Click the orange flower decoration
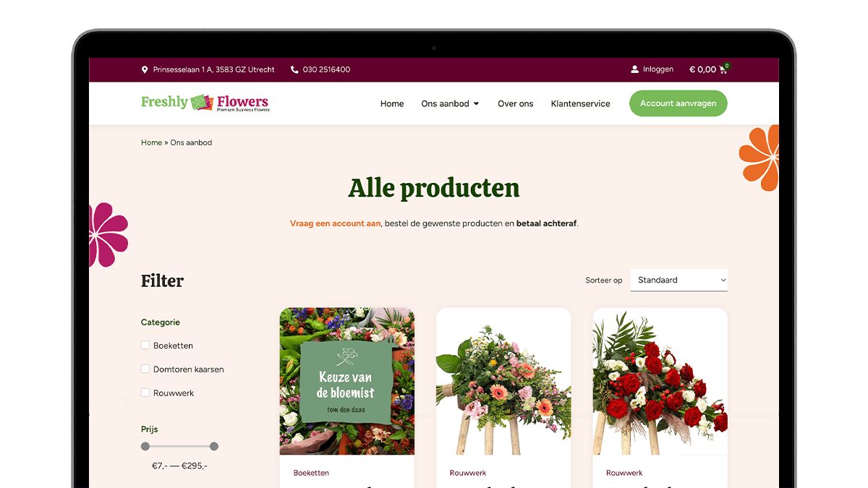The image size is (868, 488). click(759, 158)
